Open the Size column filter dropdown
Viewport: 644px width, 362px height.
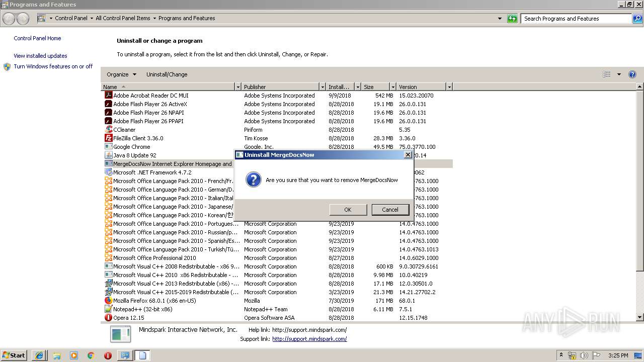(x=392, y=87)
